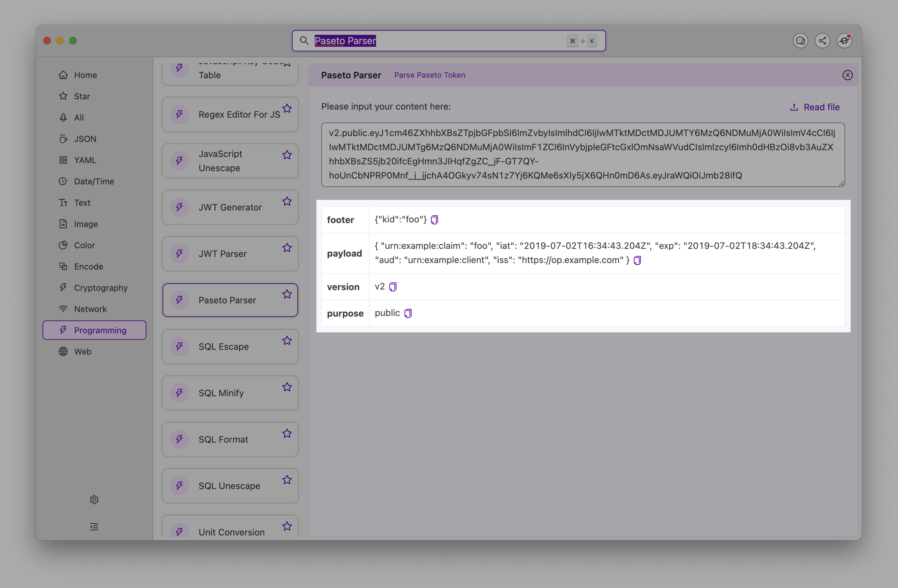898x588 pixels.
Task: Open the Encode category
Action: [94, 266]
